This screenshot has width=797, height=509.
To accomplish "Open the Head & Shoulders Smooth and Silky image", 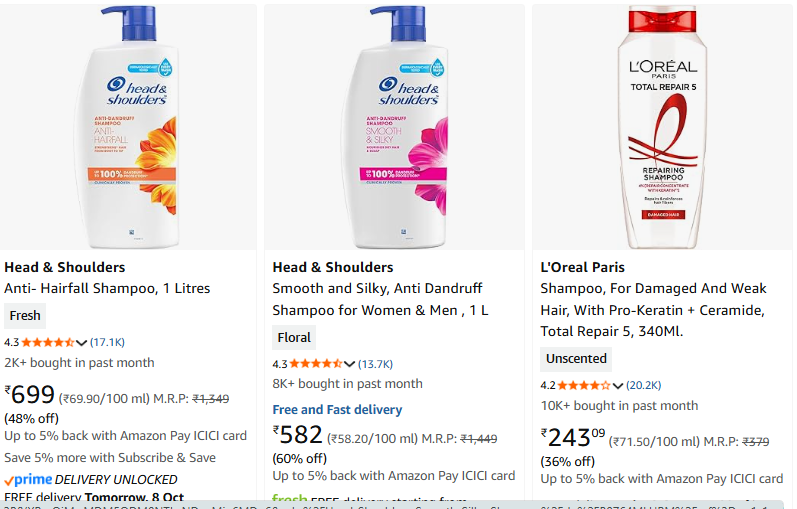I will coord(397,127).
